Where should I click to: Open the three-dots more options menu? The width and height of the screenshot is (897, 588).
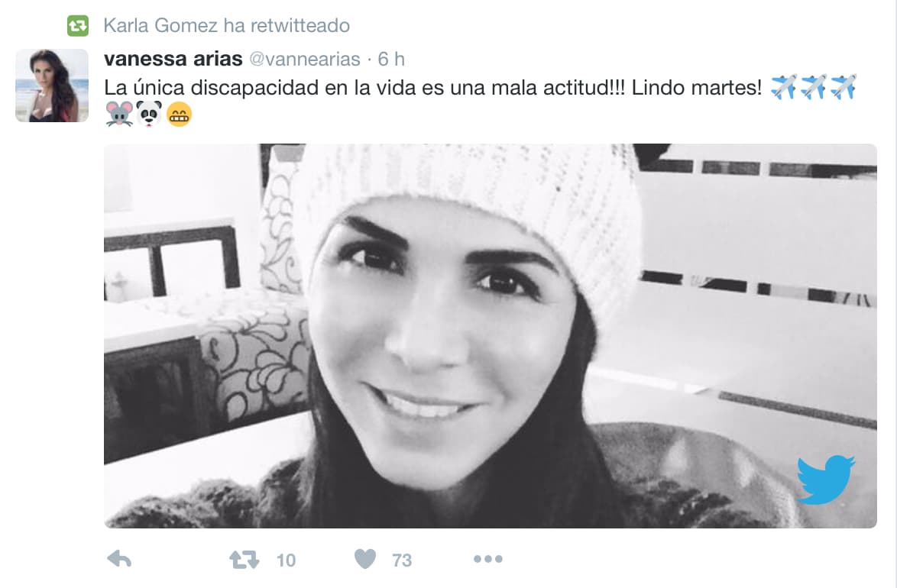pos(488,559)
